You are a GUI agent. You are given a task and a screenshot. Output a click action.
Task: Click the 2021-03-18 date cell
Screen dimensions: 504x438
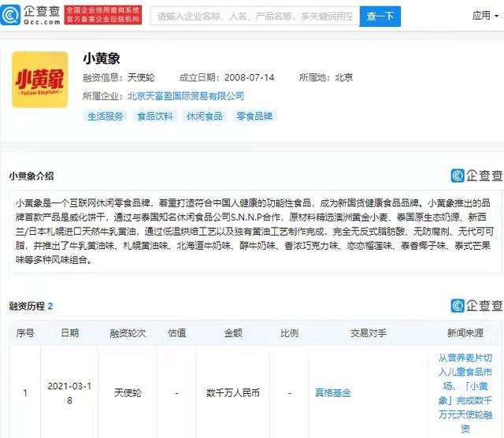69,393
